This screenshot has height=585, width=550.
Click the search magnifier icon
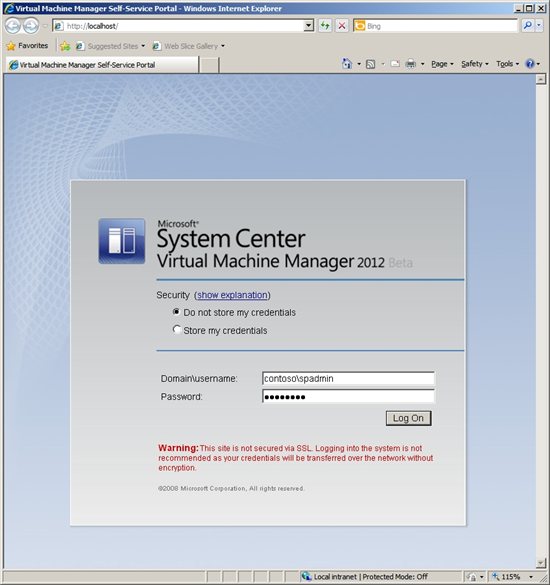(x=528, y=25)
